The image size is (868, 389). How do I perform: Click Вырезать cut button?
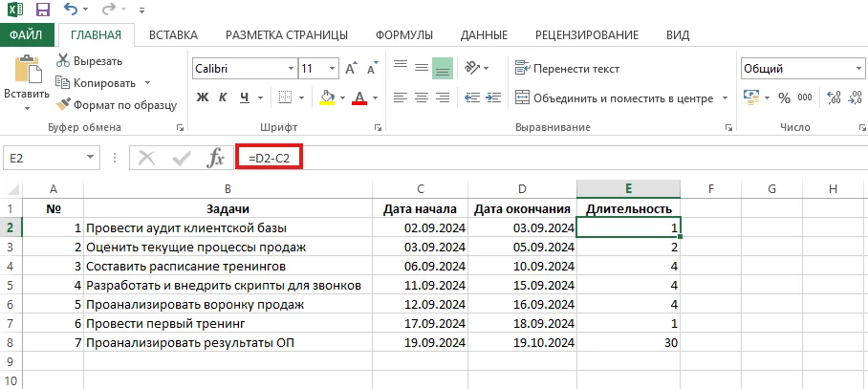90,61
